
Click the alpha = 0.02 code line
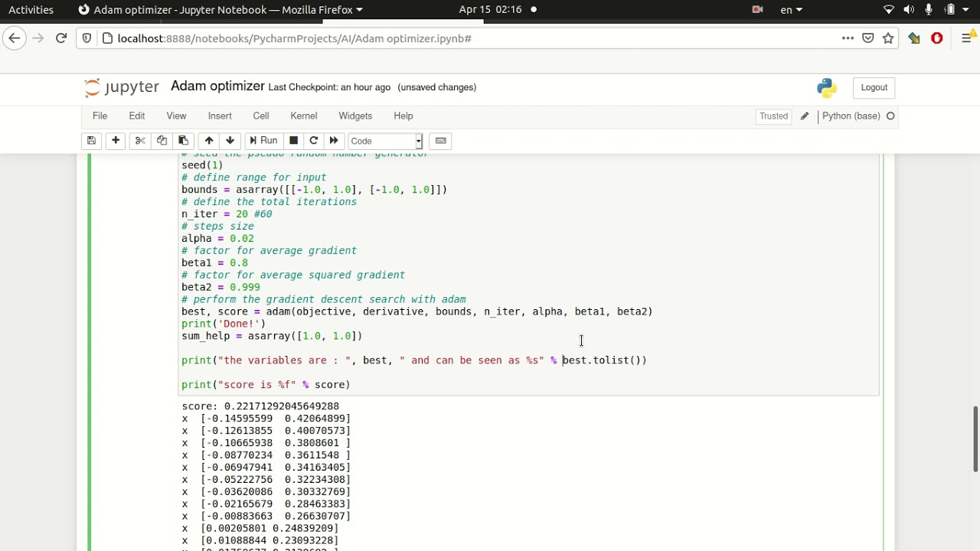(217, 239)
